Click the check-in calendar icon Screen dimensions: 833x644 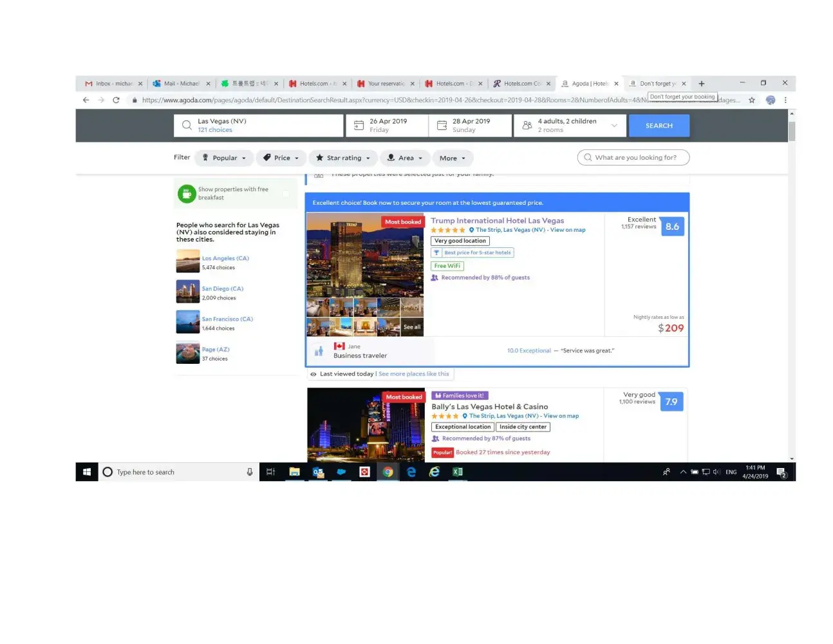pos(359,126)
